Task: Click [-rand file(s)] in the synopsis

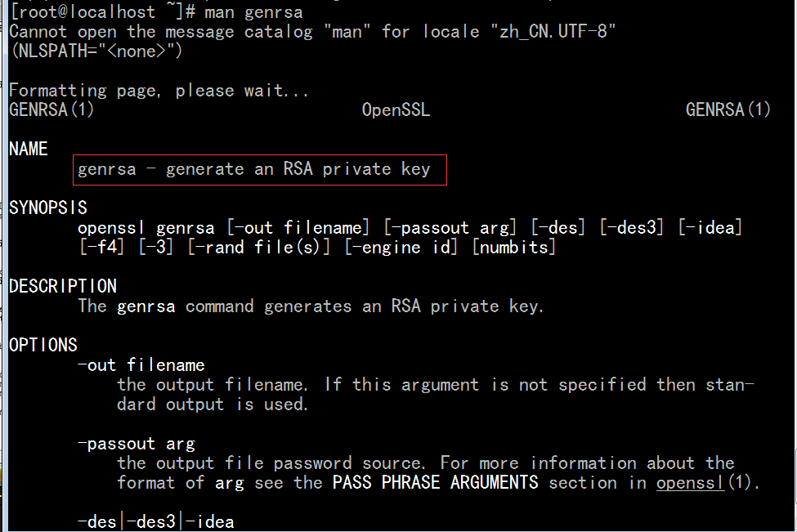Action: 259,248
